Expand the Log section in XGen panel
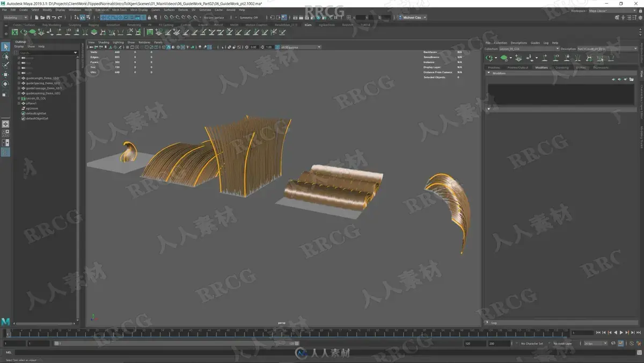 tap(488, 323)
